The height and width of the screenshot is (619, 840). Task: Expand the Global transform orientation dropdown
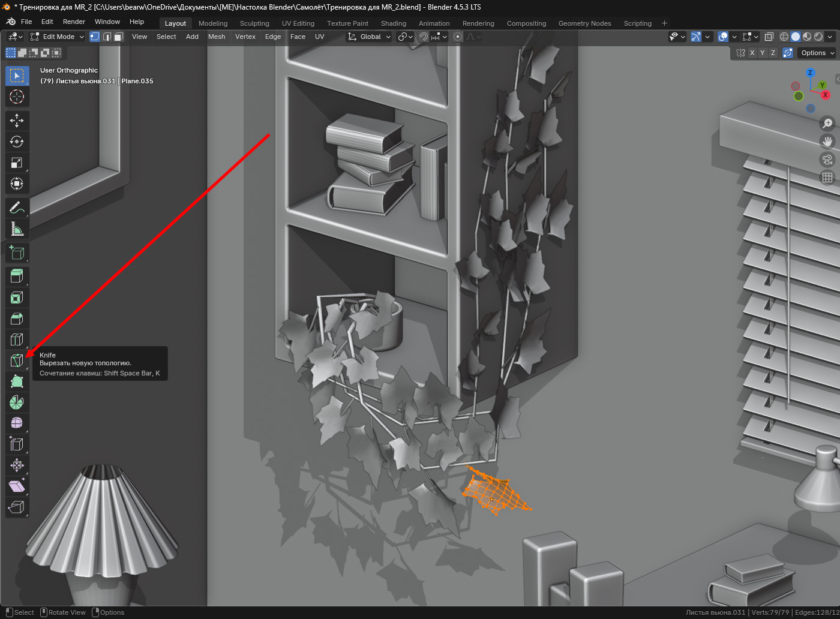coord(370,37)
